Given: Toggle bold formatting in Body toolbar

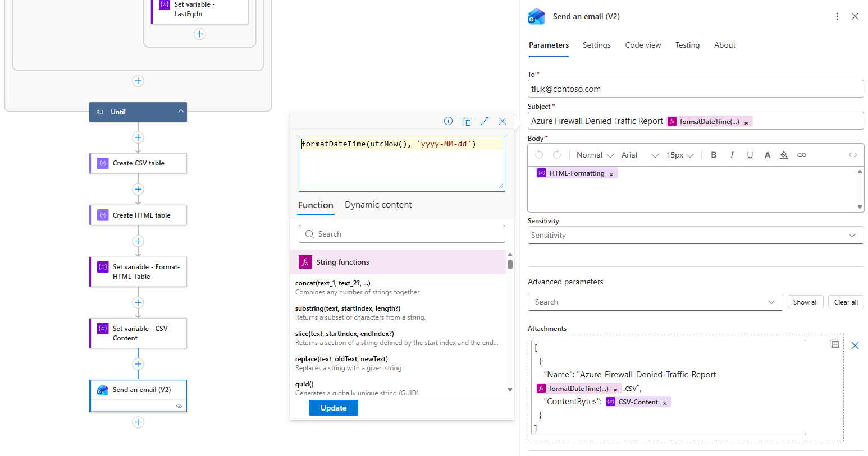Looking at the screenshot, I should point(714,155).
